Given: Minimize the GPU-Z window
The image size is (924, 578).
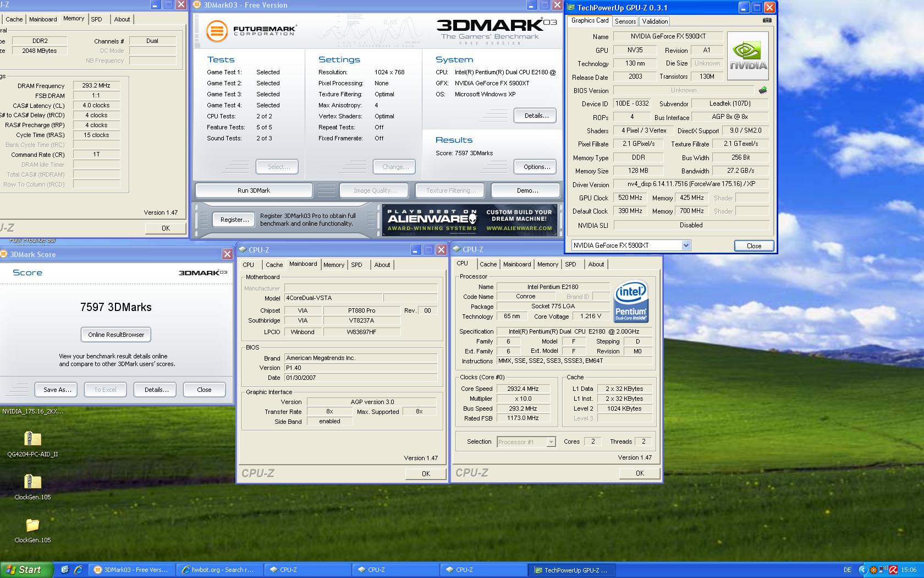Looking at the screenshot, I should [744, 7].
